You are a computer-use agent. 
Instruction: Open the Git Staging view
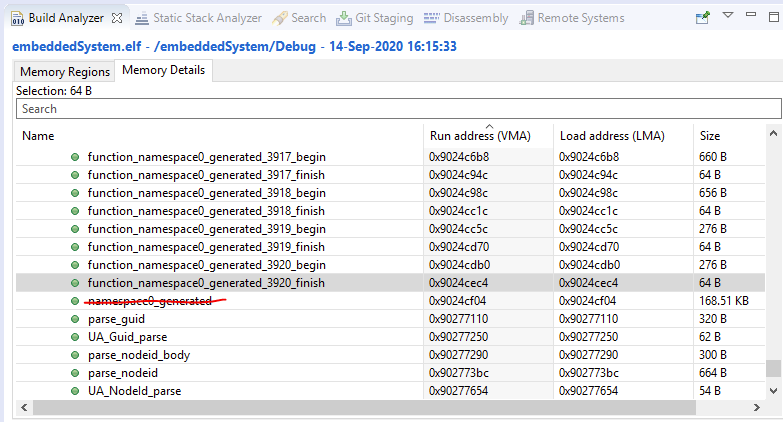click(375, 18)
